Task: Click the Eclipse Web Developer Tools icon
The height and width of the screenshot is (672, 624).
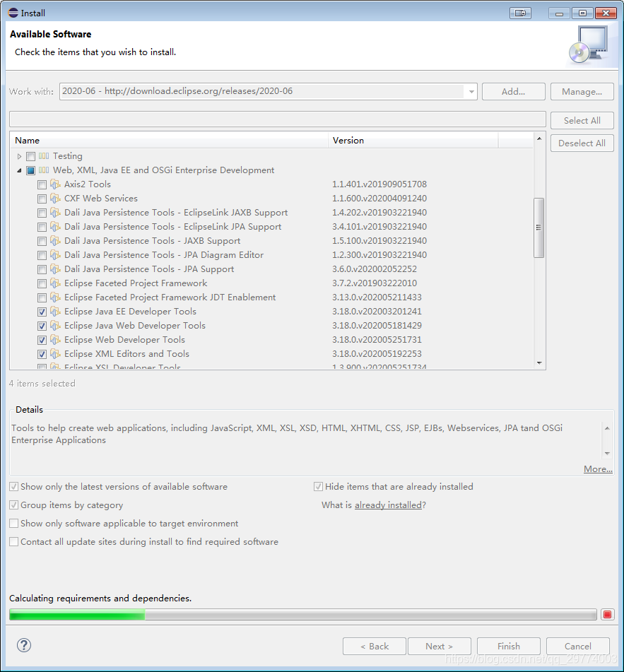Action: pos(55,340)
